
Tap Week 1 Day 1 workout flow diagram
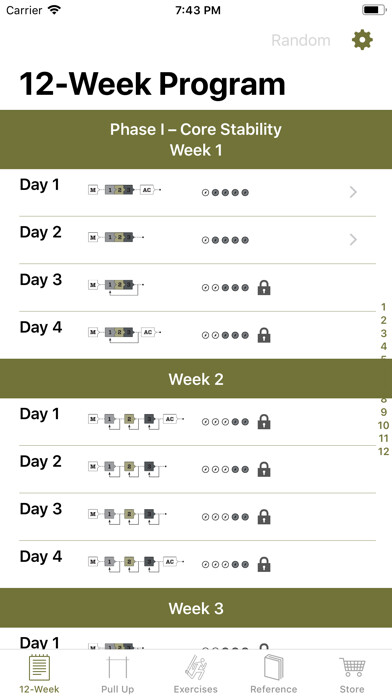point(125,190)
